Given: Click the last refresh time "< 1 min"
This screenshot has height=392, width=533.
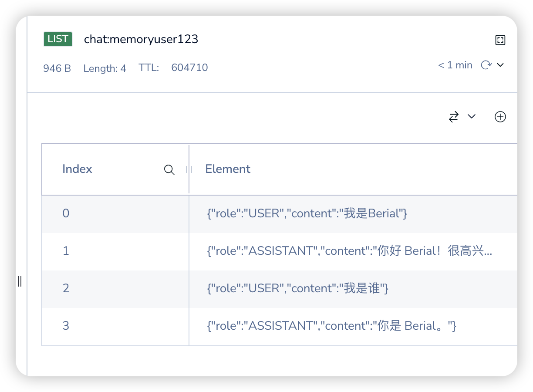Looking at the screenshot, I should tap(455, 65).
